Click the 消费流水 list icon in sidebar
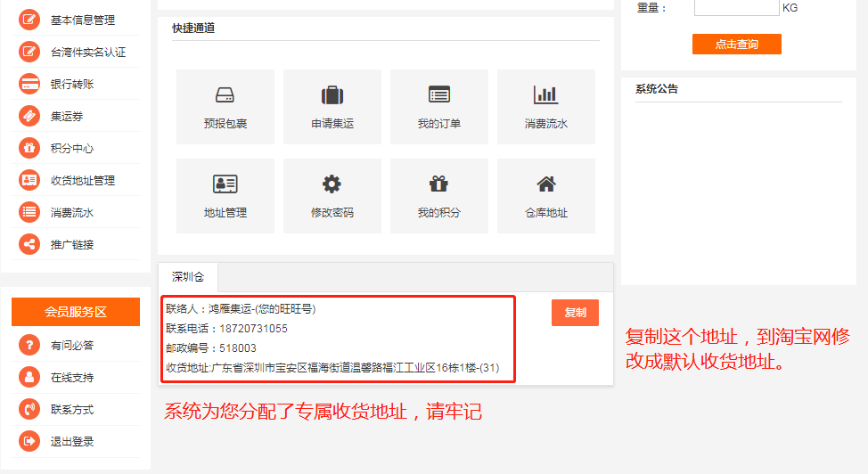 [29, 213]
